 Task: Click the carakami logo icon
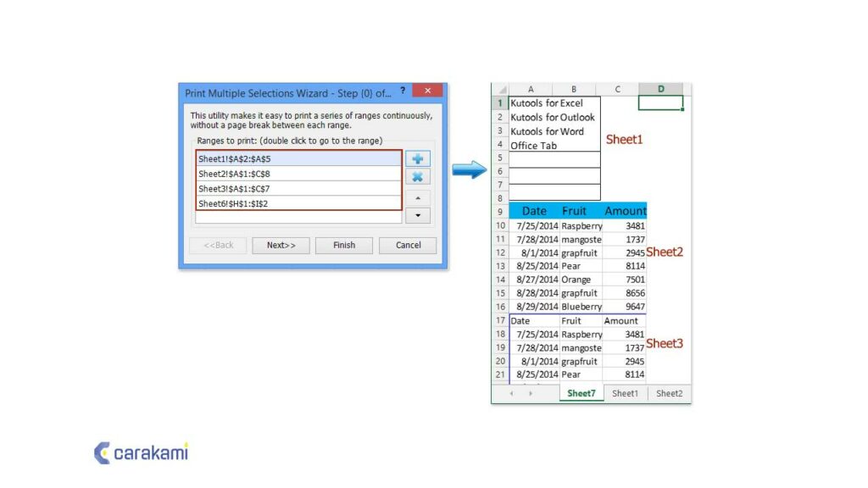101,454
